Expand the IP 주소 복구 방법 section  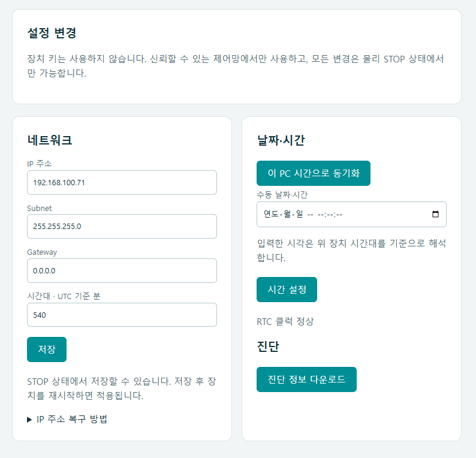(x=67, y=420)
